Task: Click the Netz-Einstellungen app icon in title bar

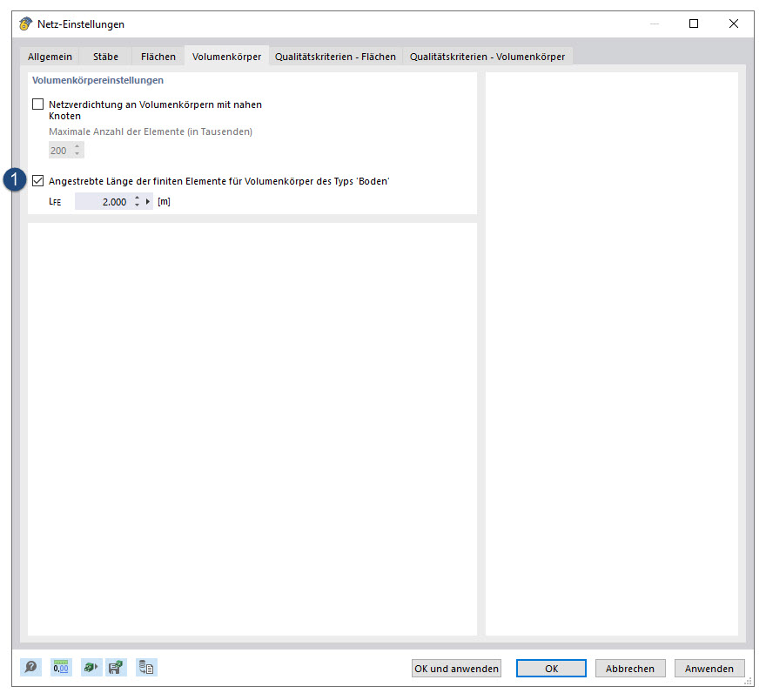Action: (x=25, y=24)
